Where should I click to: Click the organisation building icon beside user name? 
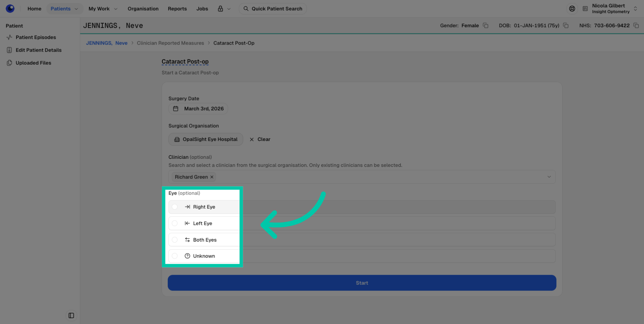[585, 9]
